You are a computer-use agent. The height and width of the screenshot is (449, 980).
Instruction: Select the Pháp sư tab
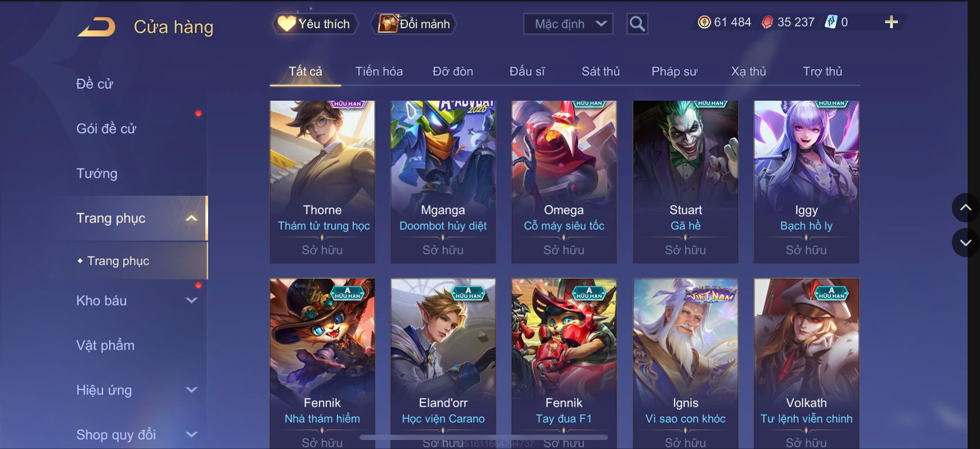click(674, 71)
